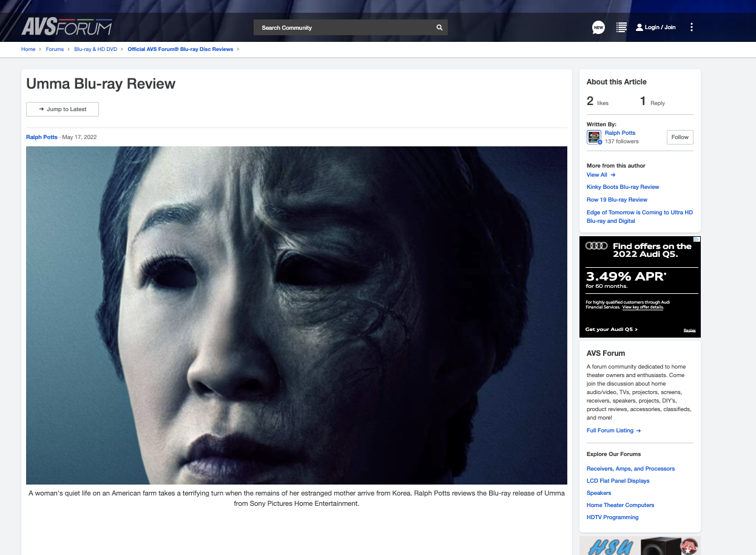
Task: Open Edge of Tomorrow Ultra HD article link
Action: coord(640,217)
